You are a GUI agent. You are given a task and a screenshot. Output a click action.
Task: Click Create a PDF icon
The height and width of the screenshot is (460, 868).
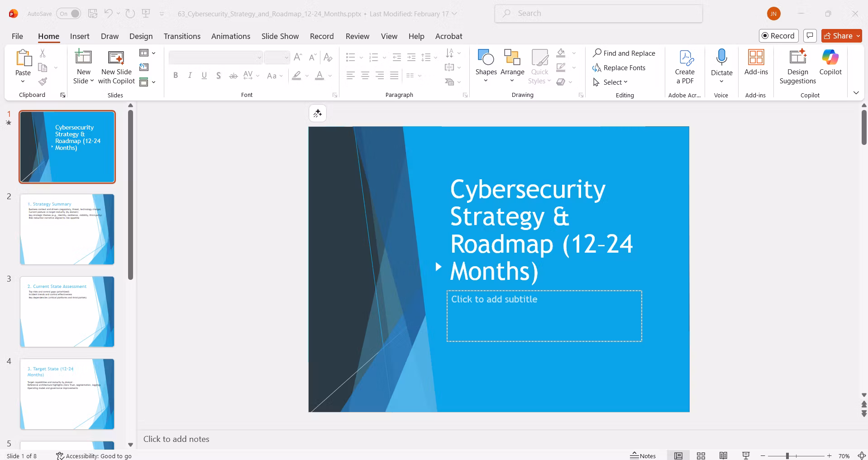[685, 58]
